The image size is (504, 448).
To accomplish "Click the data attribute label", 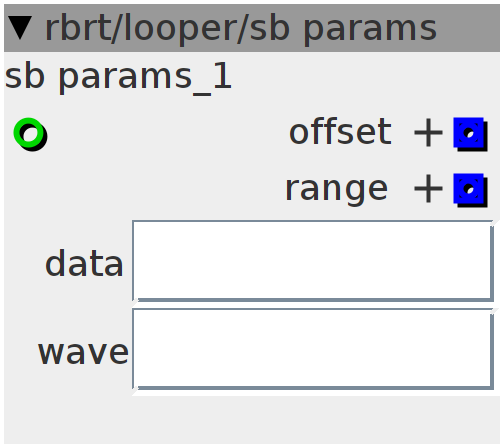I will 84,263.
